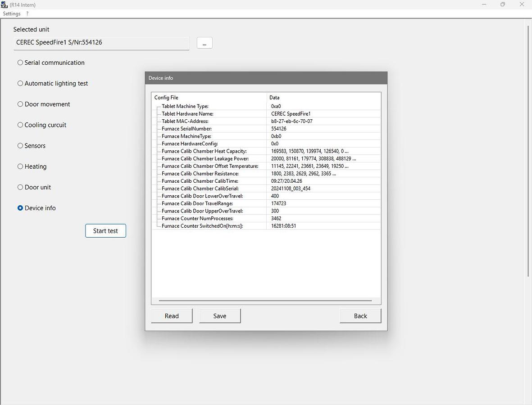
Task: Click the app icon in title bar
Action: click(x=5, y=4)
